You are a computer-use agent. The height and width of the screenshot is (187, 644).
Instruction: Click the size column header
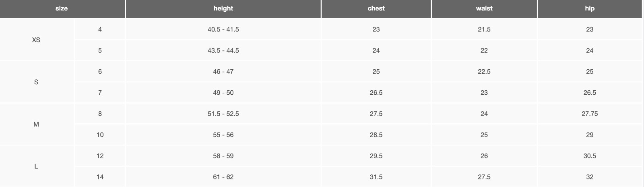(x=62, y=8)
